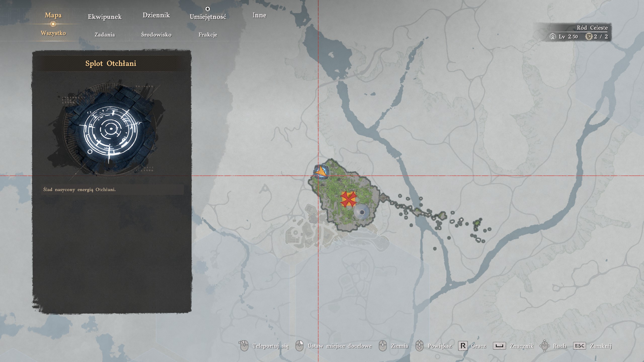Click the red cross marker on island

click(348, 199)
